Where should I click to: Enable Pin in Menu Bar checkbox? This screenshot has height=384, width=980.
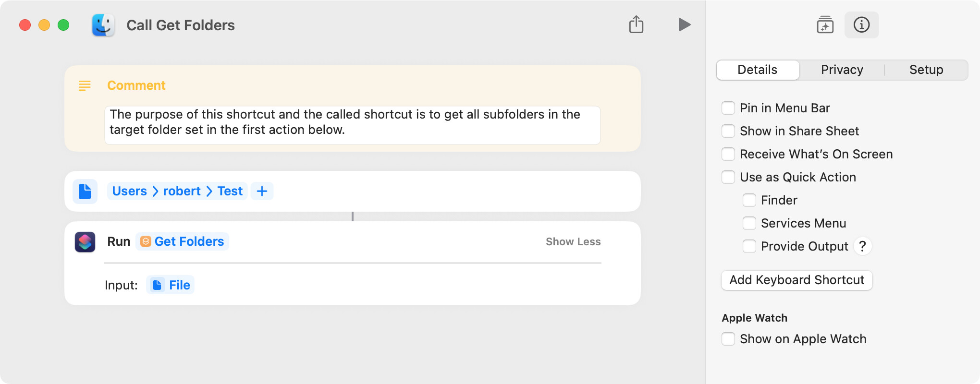click(728, 108)
